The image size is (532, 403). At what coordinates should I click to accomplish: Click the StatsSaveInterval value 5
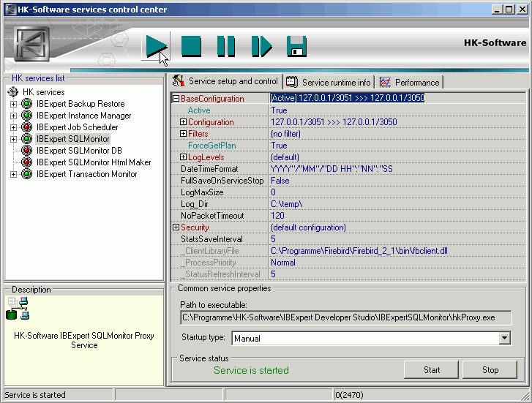coord(397,239)
